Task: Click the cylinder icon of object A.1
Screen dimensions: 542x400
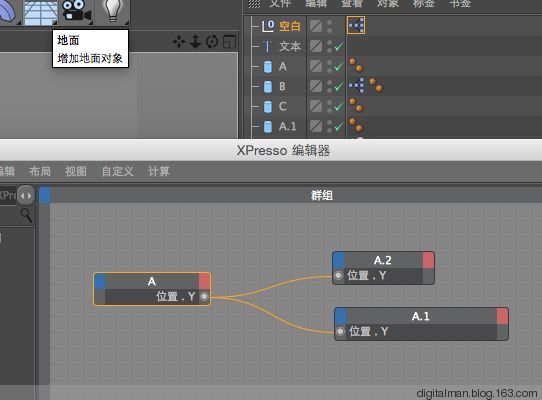Action: click(268, 127)
